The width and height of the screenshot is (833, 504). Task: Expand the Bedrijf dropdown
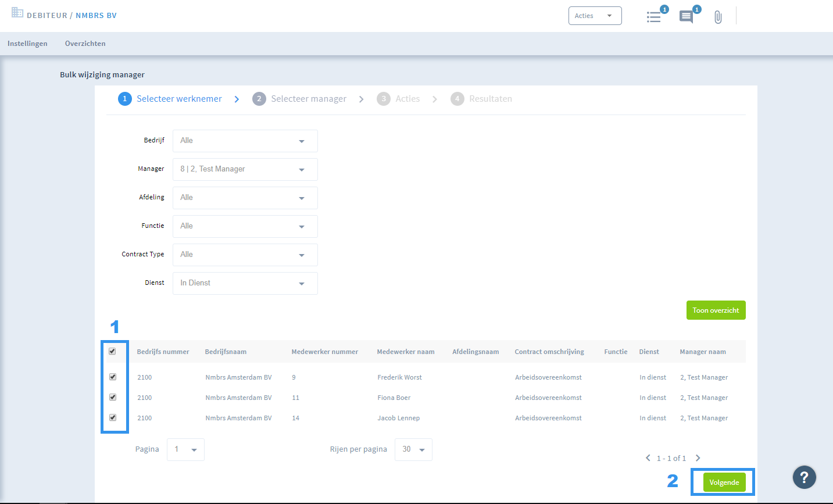point(245,141)
